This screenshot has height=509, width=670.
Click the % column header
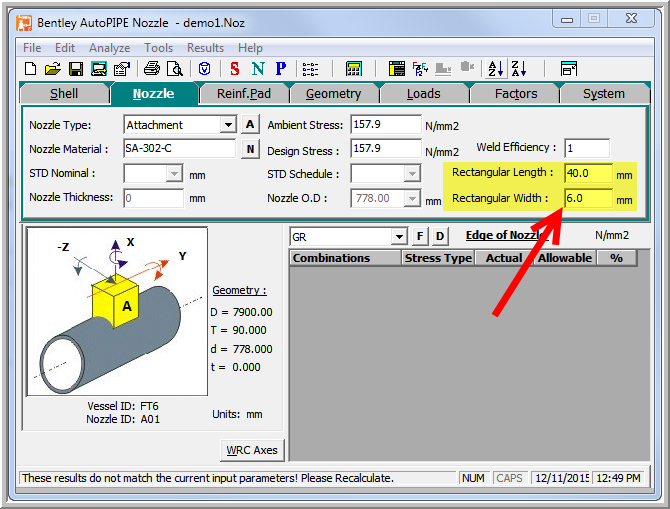tap(617, 258)
